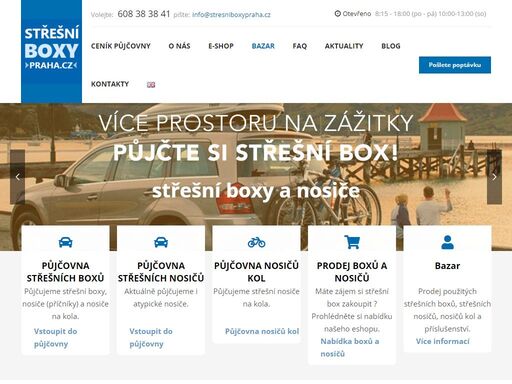
Task: Click shopping cart icon for Prodej boxů
Action: click(352, 242)
